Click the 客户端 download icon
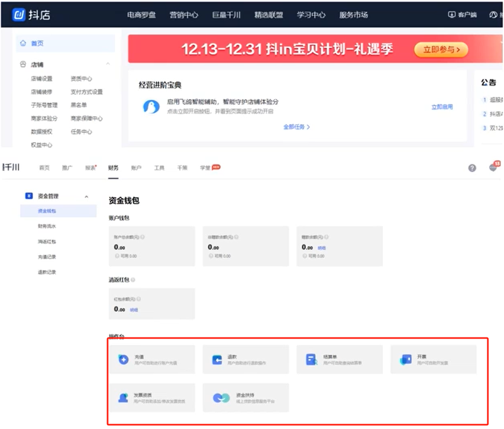 (x=452, y=15)
